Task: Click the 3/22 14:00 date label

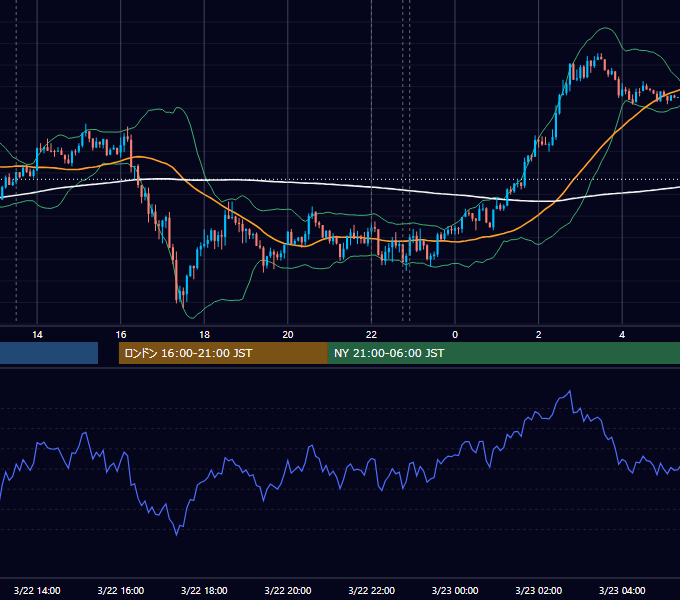Action: (37, 590)
